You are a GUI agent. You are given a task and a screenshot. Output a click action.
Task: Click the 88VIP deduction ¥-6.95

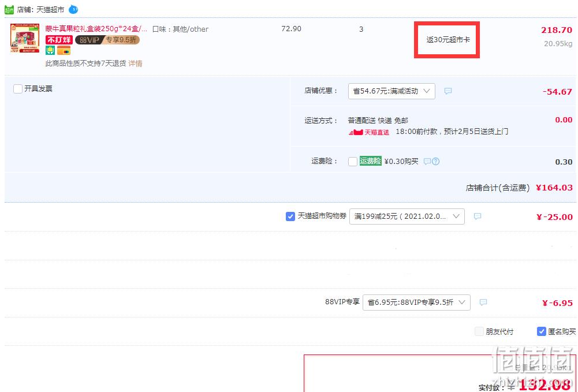[557, 303]
